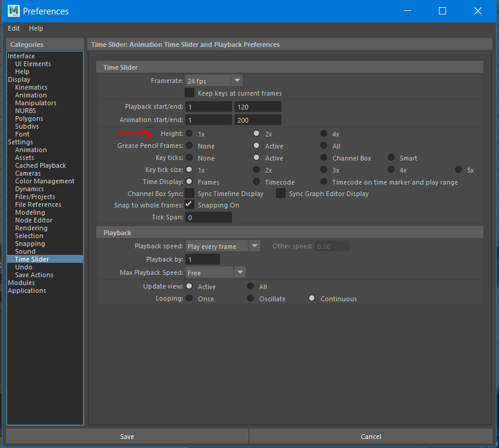The height and width of the screenshot is (448, 499).
Task: Set looping to Oscillate
Action: (x=251, y=298)
